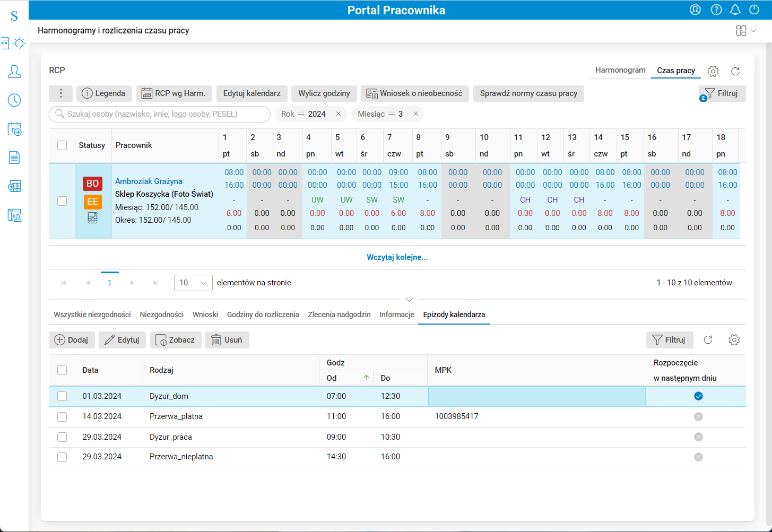Open the notifications bell icon

(x=735, y=10)
